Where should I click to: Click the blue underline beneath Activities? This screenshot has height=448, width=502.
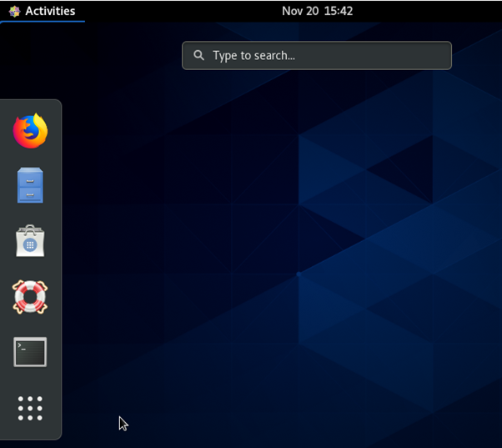click(42, 21)
